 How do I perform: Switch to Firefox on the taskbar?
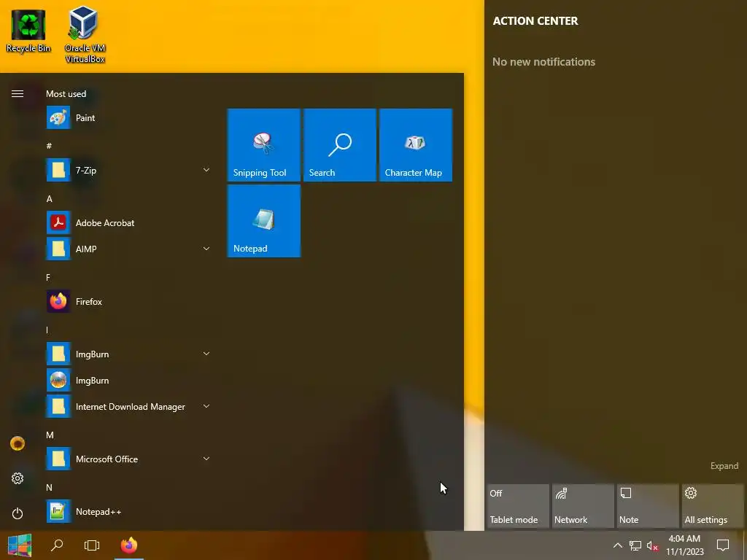[x=128, y=545]
